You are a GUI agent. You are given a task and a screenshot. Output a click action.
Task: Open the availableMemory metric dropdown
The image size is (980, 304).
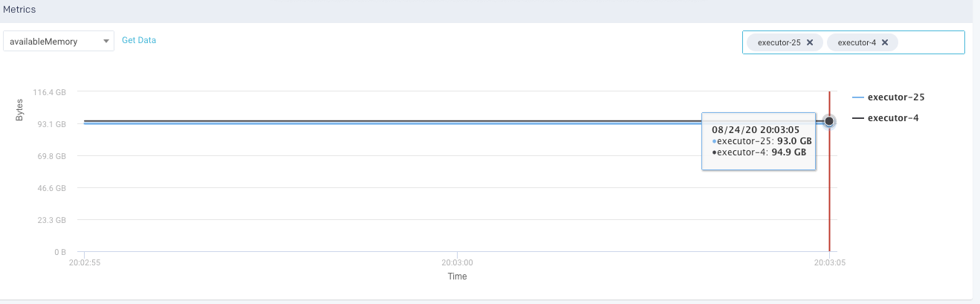tap(59, 41)
